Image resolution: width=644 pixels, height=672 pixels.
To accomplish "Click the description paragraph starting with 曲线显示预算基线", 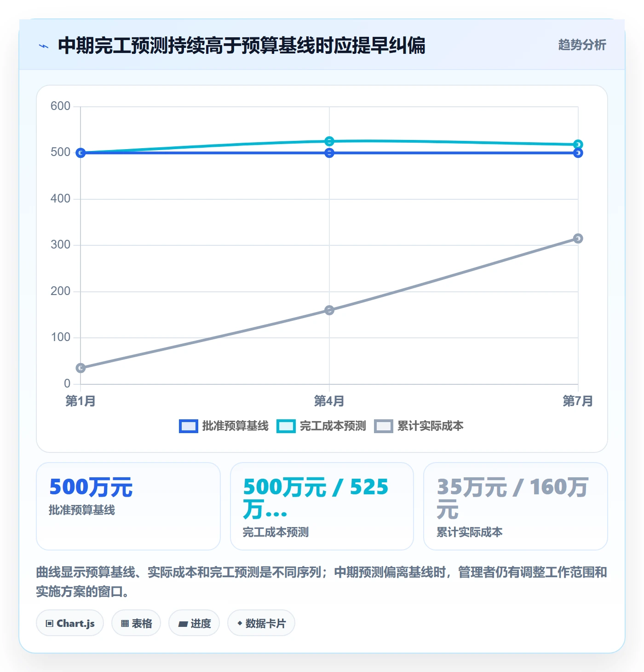I will [x=322, y=582].
